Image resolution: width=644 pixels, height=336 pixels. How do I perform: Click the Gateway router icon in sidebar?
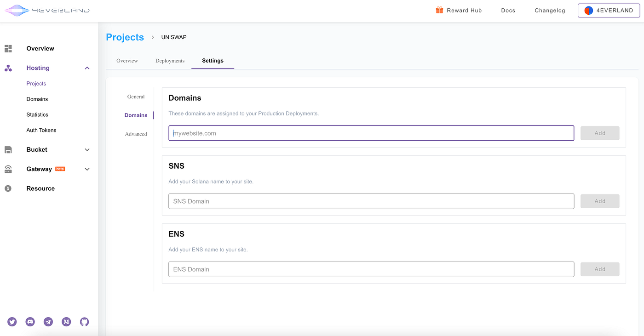8,169
